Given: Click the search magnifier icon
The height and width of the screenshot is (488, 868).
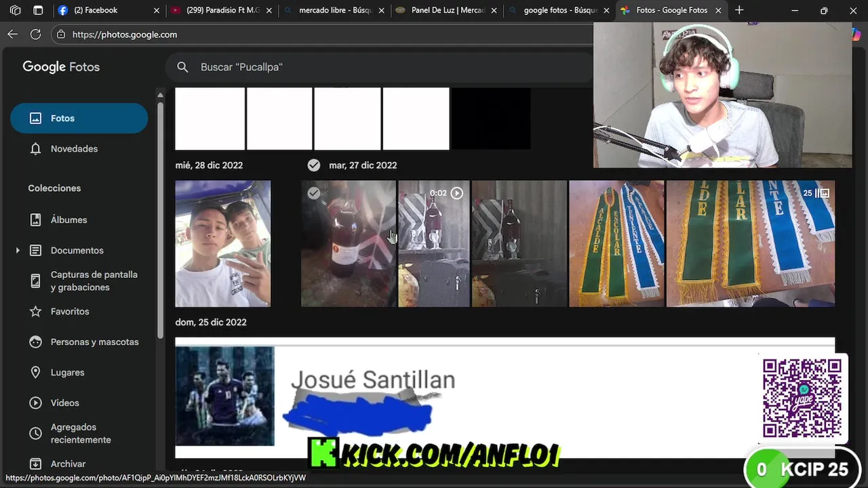Looking at the screenshot, I should pyautogui.click(x=182, y=67).
